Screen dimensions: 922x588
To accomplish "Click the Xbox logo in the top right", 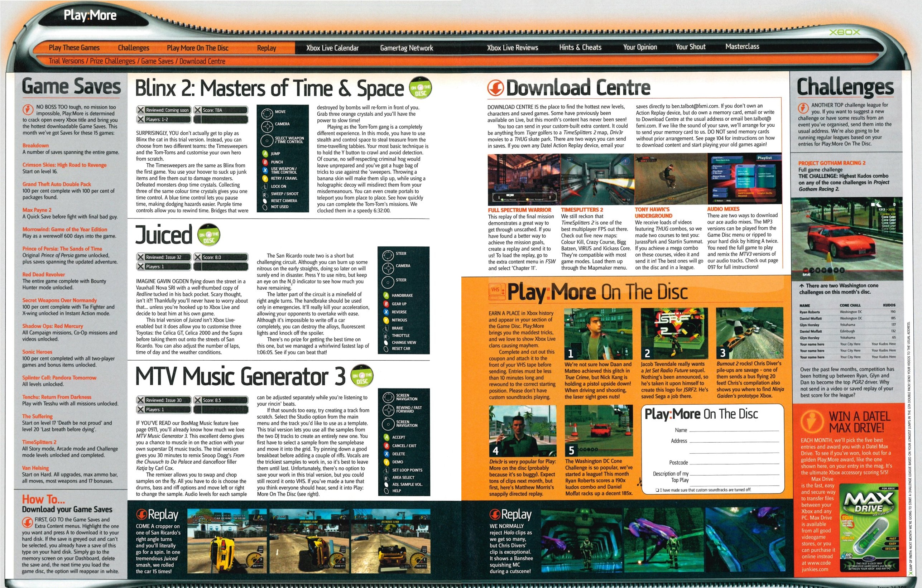I will [845, 33].
